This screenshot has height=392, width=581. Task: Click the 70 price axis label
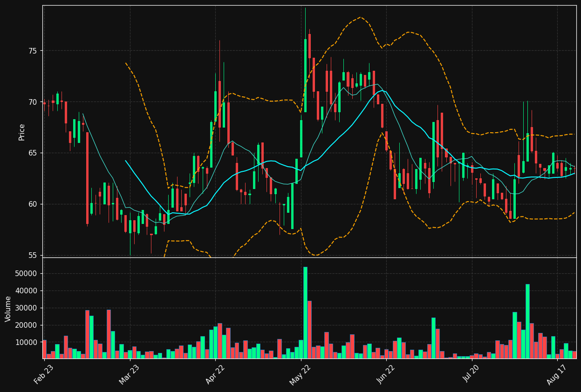point(33,102)
